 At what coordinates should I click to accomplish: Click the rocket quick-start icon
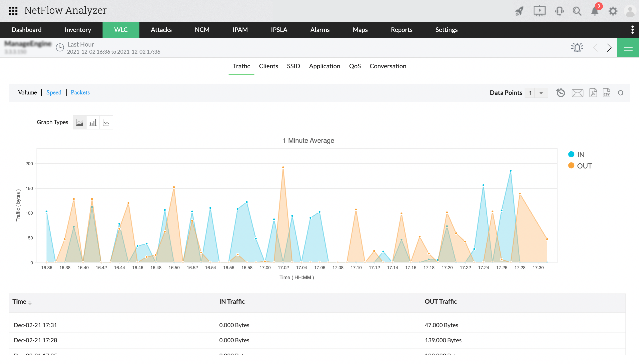pyautogui.click(x=519, y=11)
